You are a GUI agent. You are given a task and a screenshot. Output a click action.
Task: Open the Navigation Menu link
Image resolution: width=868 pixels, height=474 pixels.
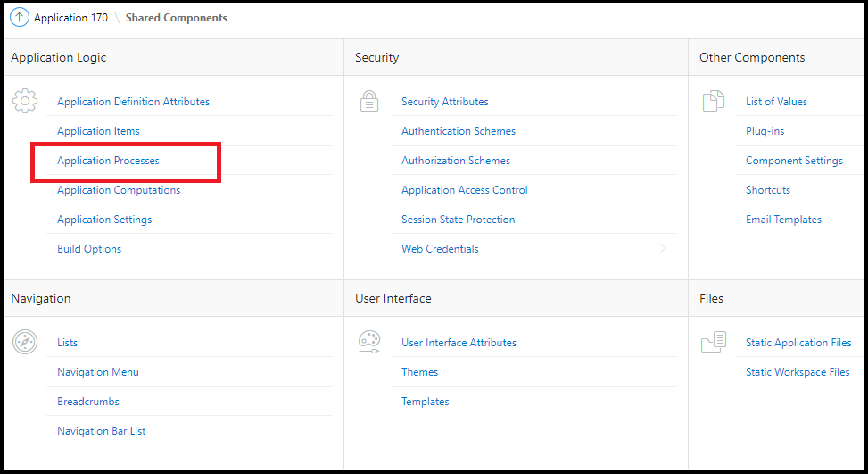(x=98, y=372)
